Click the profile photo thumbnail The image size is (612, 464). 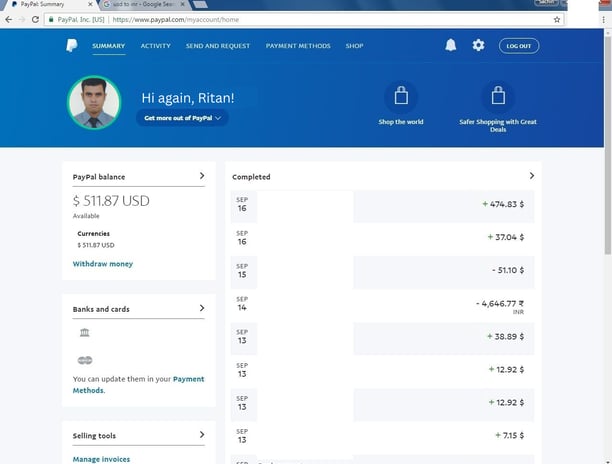(x=94, y=102)
